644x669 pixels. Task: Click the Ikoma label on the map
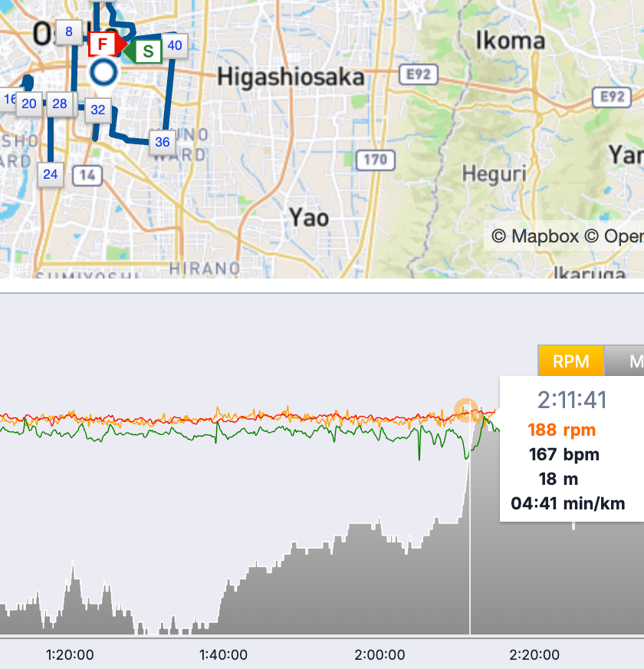pos(510,40)
